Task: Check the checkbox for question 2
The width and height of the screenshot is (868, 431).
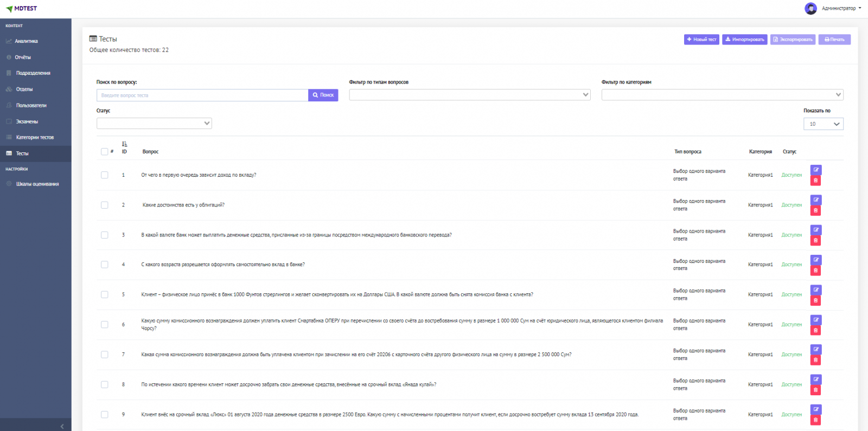Action: (104, 205)
